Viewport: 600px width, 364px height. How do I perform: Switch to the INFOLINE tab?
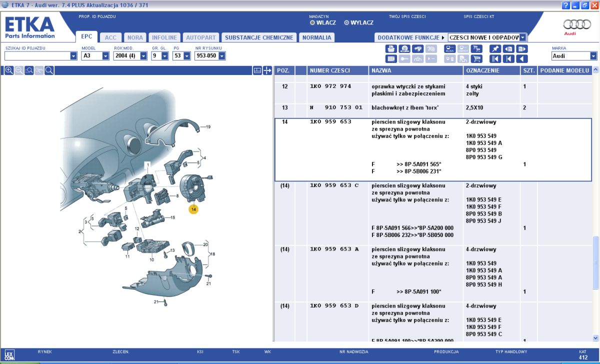click(x=164, y=37)
